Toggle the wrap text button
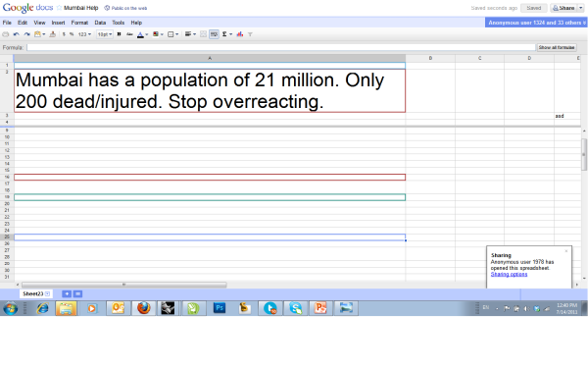 click(x=214, y=34)
